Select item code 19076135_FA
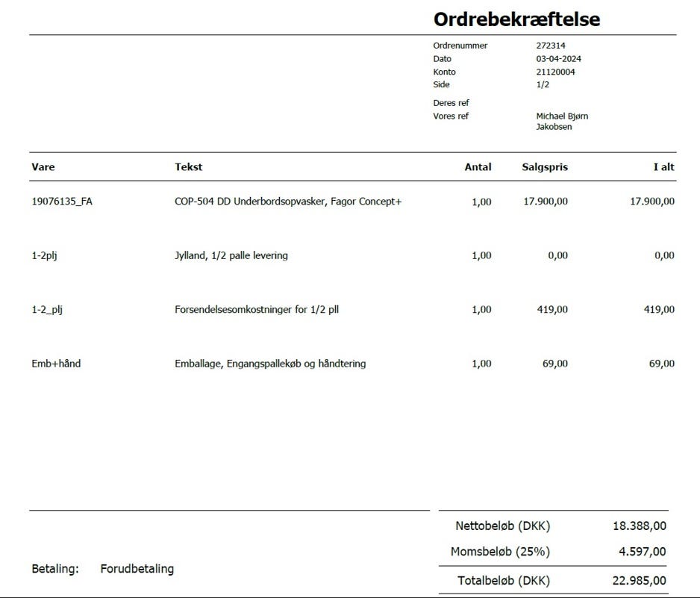 click(62, 200)
